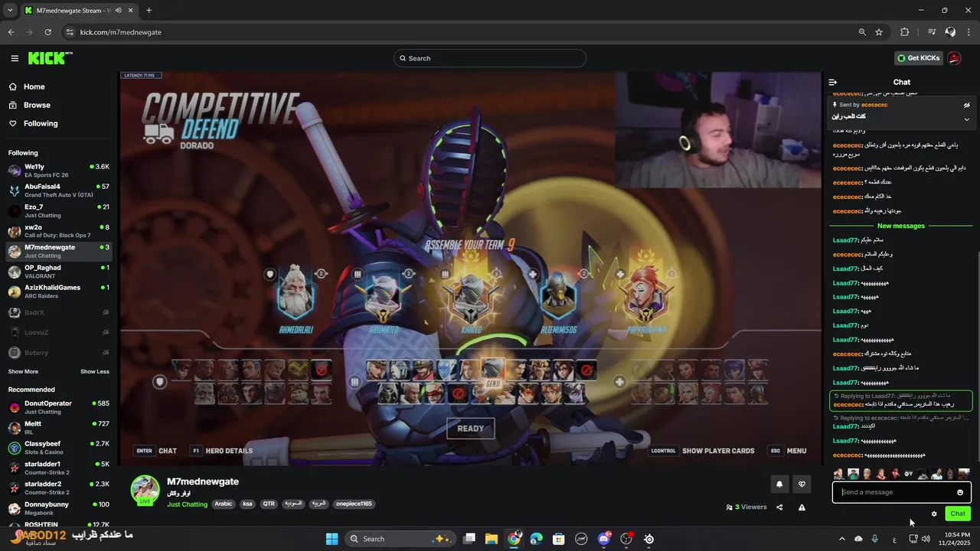This screenshot has height=551, width=980.
Task: Open the user profile avatar menu
Action: 954,58
